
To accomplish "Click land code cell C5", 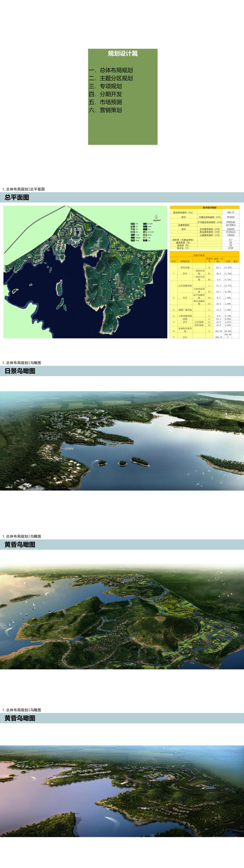I will [209, 304].
